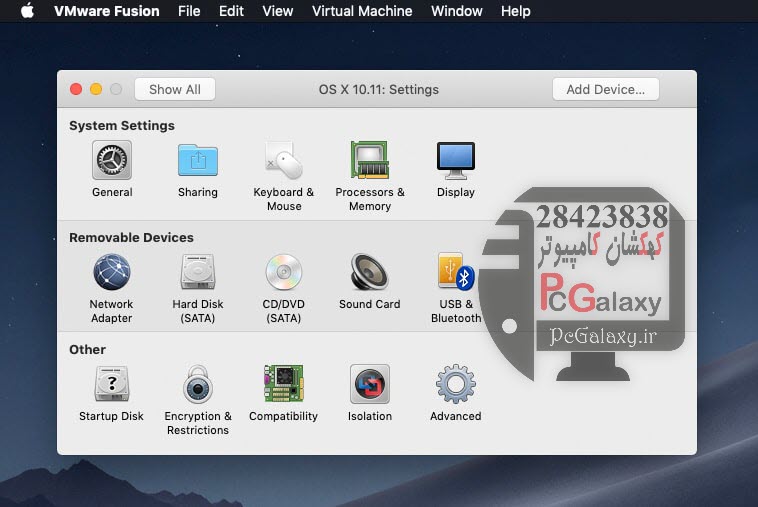The width and height of the screenshot is (758, 507).
Task: Open Encryption & Restrictions settings
Action: coord(198,385)
